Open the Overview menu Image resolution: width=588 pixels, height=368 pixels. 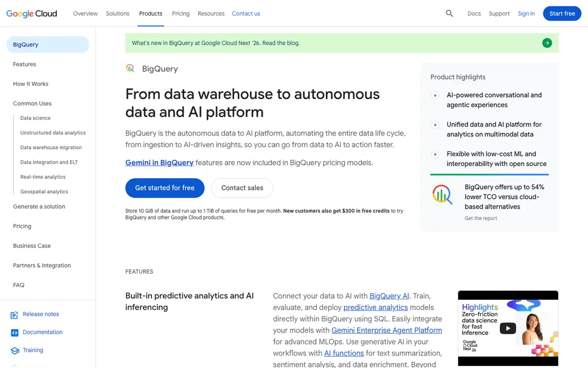click(x=85, y=14)
